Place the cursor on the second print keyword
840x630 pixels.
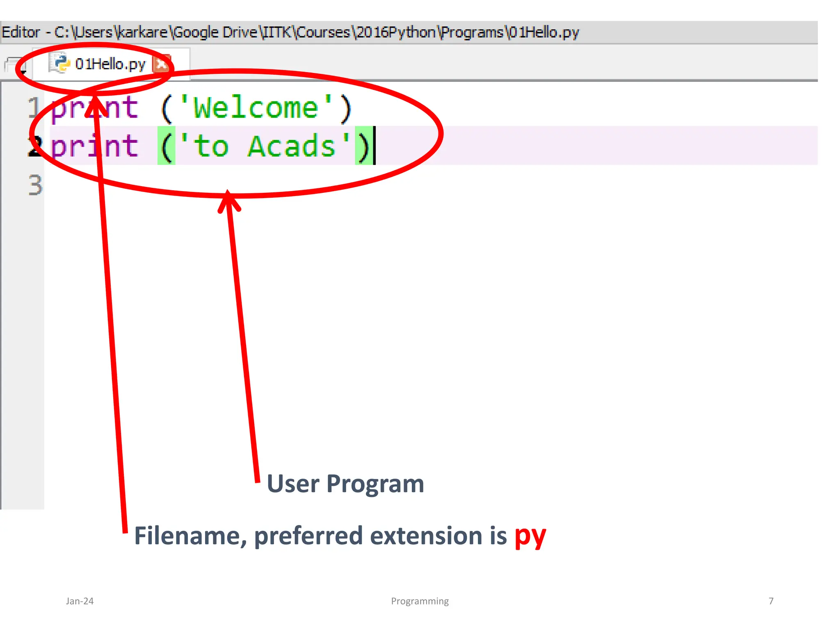[x=94, y=146]
